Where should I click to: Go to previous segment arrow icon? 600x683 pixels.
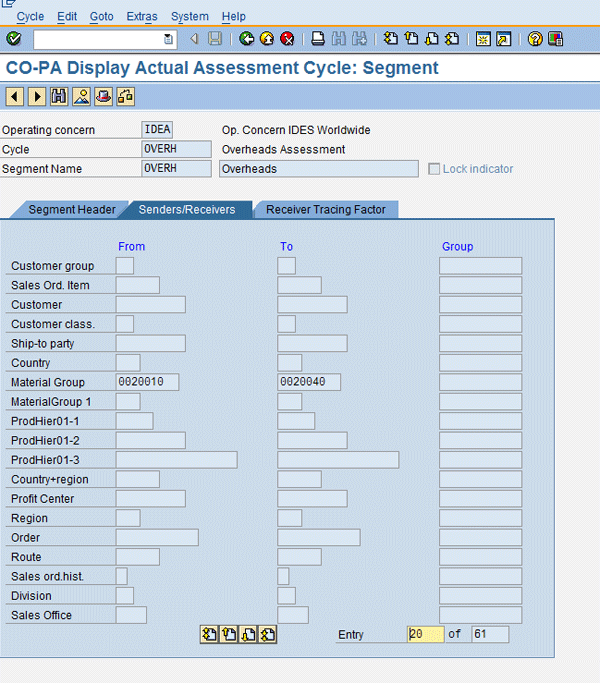click(15, 96)
